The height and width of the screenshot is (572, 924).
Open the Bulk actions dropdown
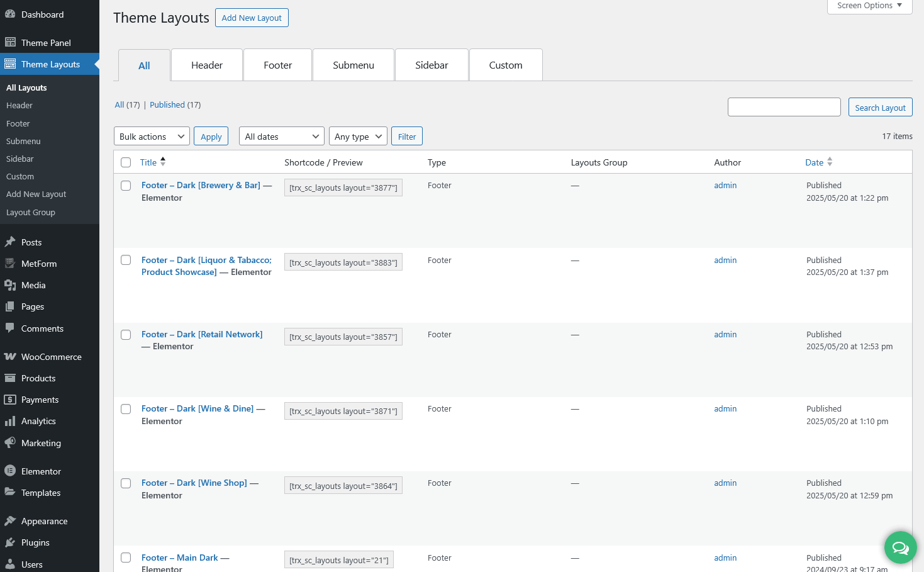(152, 137)
